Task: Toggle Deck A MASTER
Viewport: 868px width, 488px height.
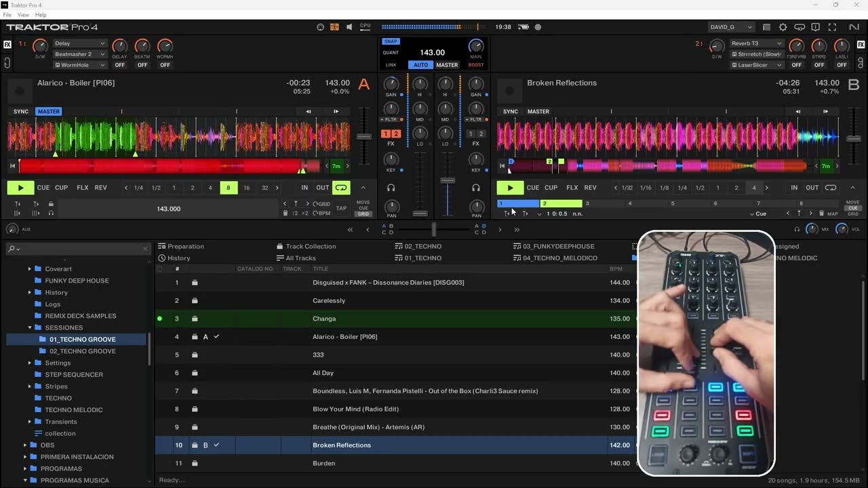Action: click(49, 111)
